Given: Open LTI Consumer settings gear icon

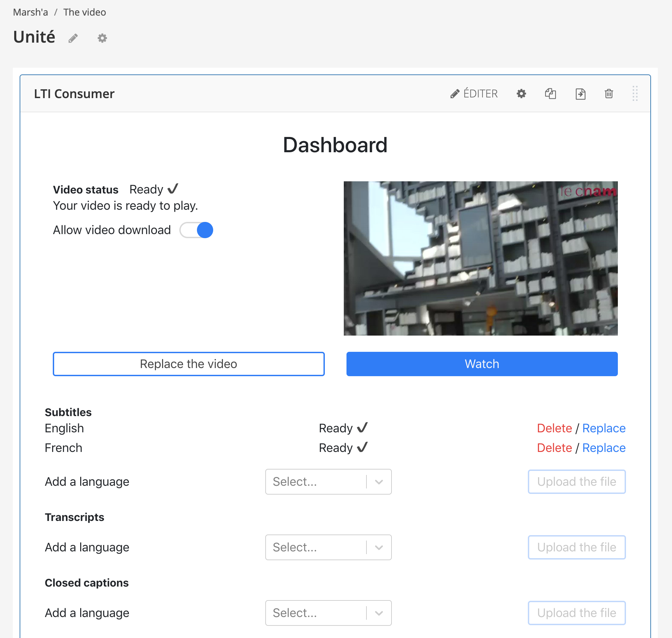Looking at the screenshot, I should tap(521, 93).
